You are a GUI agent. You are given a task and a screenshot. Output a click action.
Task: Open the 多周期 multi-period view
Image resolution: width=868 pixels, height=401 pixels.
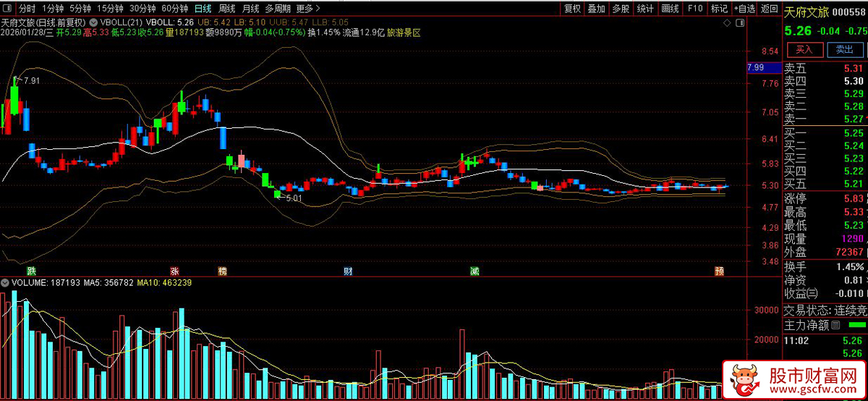click(278, 9)
